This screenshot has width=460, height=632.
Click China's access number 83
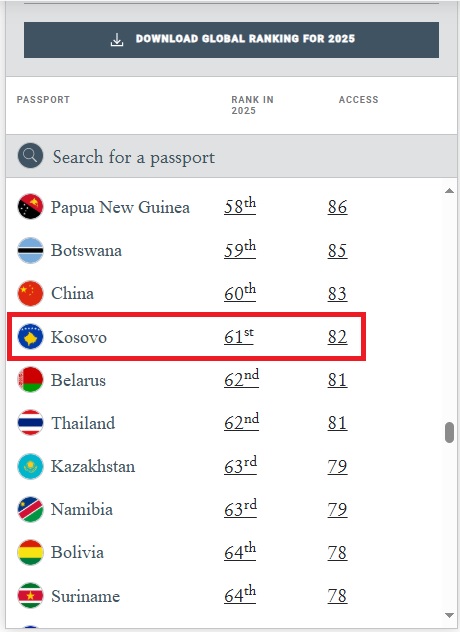tap(337, 293)
